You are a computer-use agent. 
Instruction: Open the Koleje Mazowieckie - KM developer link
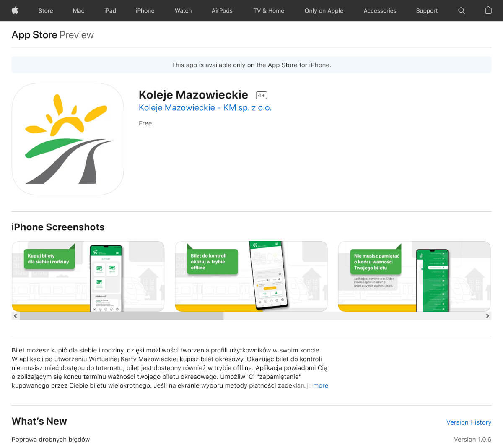(x=205, y=108)
